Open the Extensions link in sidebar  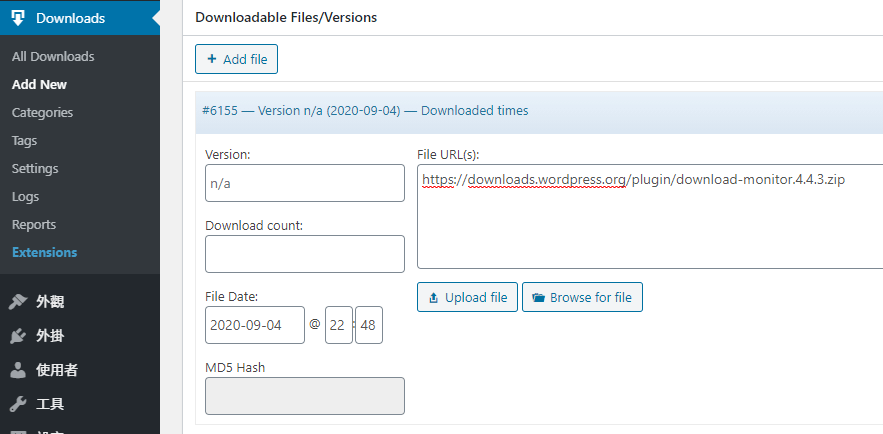[x=44, y=253]
